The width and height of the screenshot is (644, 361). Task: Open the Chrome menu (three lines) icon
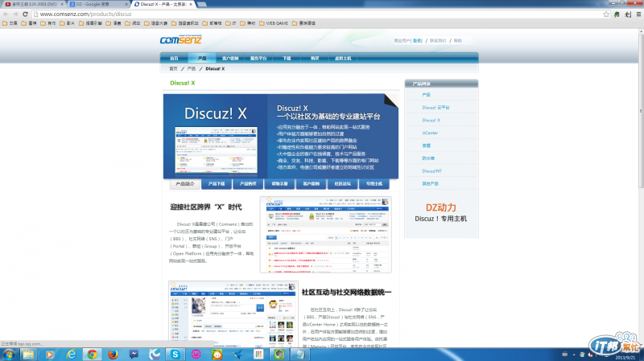[x=638, y=14]
